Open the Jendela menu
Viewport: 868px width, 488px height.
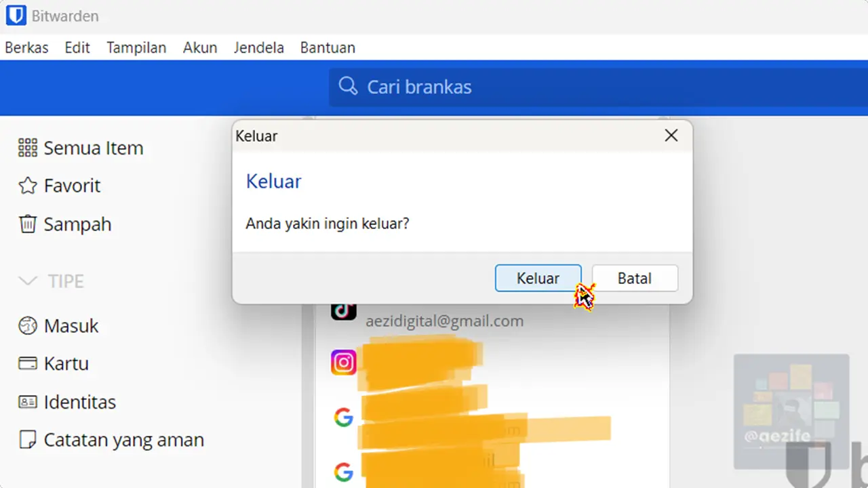point(259,48)
